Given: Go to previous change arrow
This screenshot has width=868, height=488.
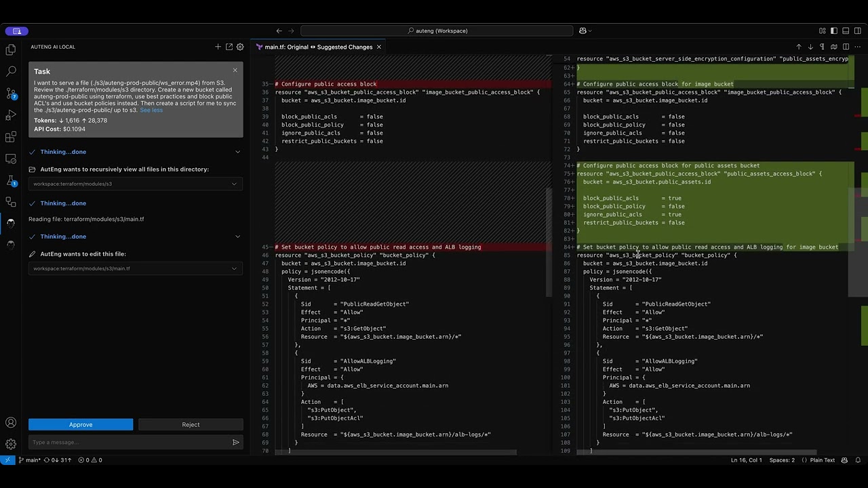Looking at the screenshot, I should click(799, 47).
